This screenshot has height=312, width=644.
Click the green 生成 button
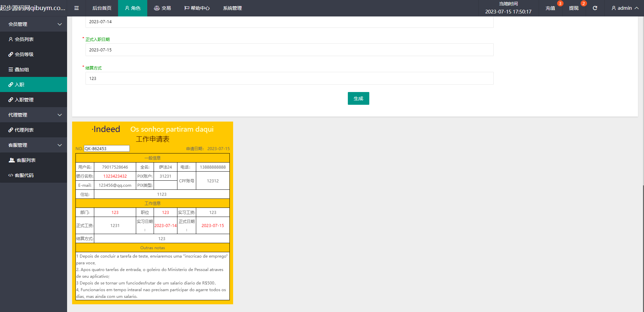click(358, 98)
